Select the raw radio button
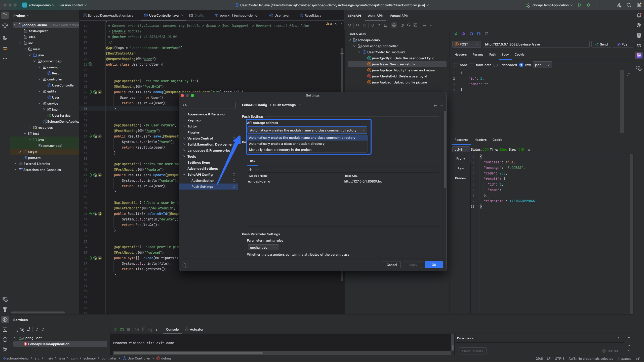The width and height of the screenshot is (644, 362). click(521, 65)
